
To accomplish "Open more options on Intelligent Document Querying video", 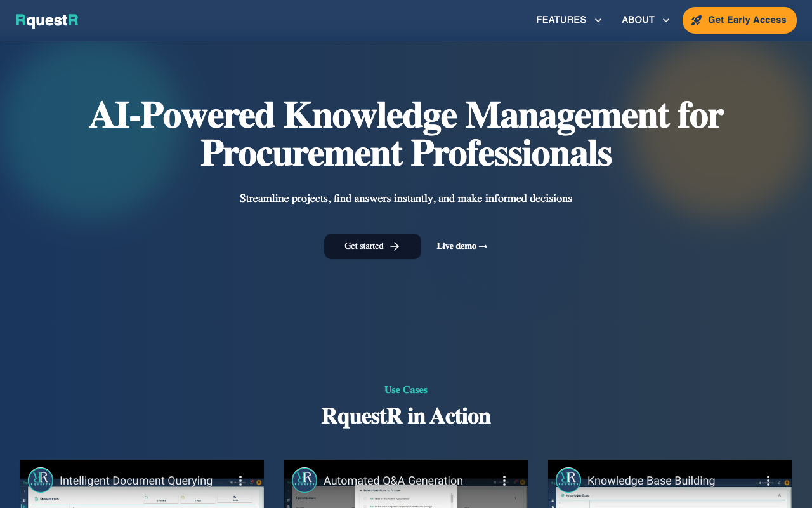I will (x=240, y=481).
